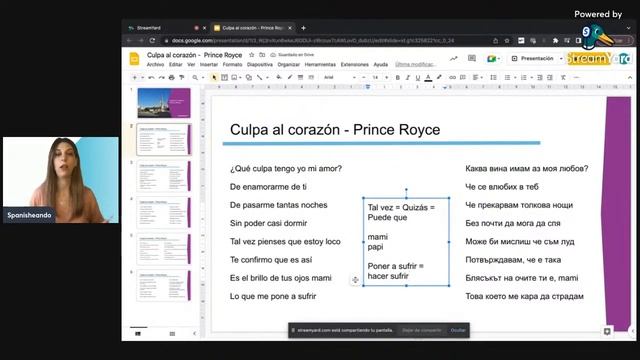The height and width of the screenshot is (360, 640).
Task: Open the Diapositiva menu
Action: pos(260,64)
